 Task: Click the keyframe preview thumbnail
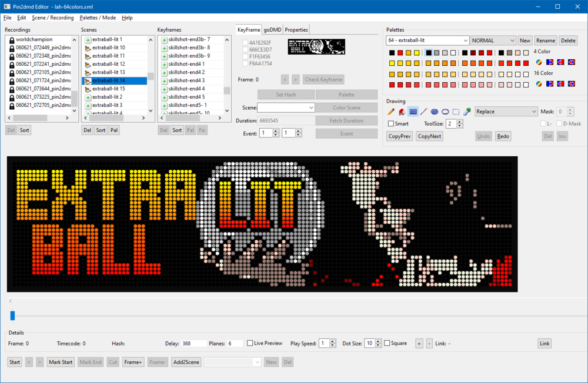pyautogui.click(x=316, y=47)
